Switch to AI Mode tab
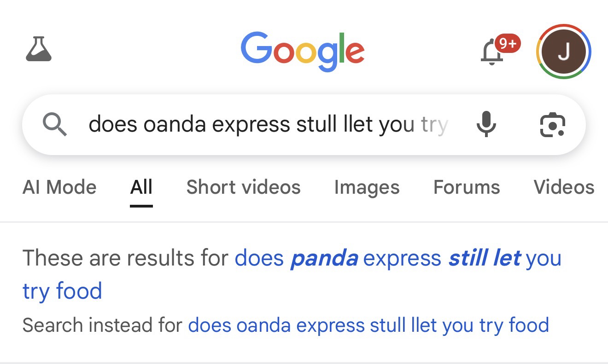 tap(59, 187)
